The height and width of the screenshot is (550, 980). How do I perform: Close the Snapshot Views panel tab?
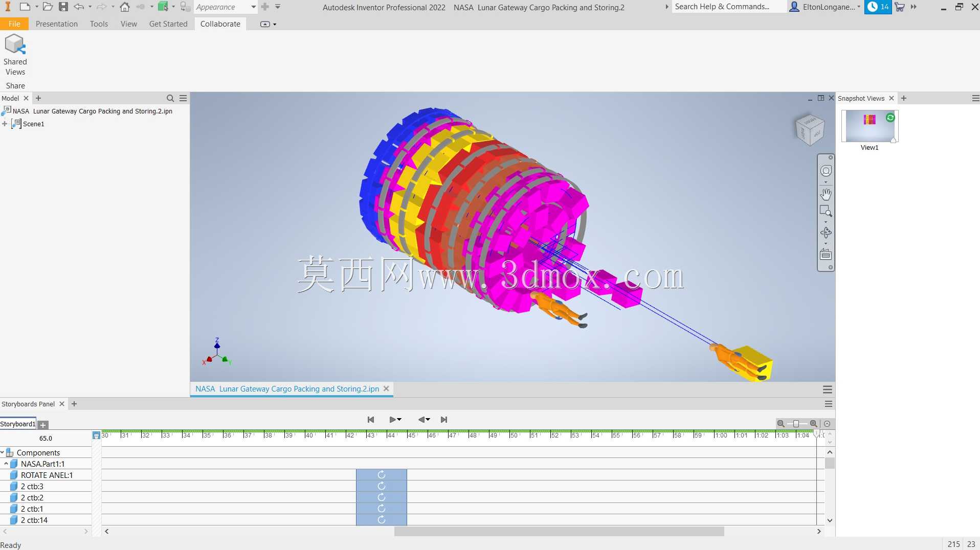click(892, 98)
